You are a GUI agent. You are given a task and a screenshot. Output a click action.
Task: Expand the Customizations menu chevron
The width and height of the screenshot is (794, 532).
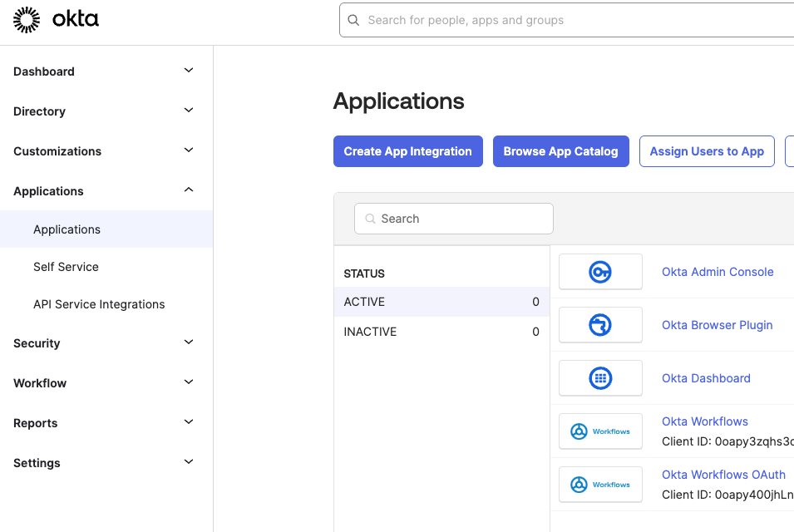[189, 150]
